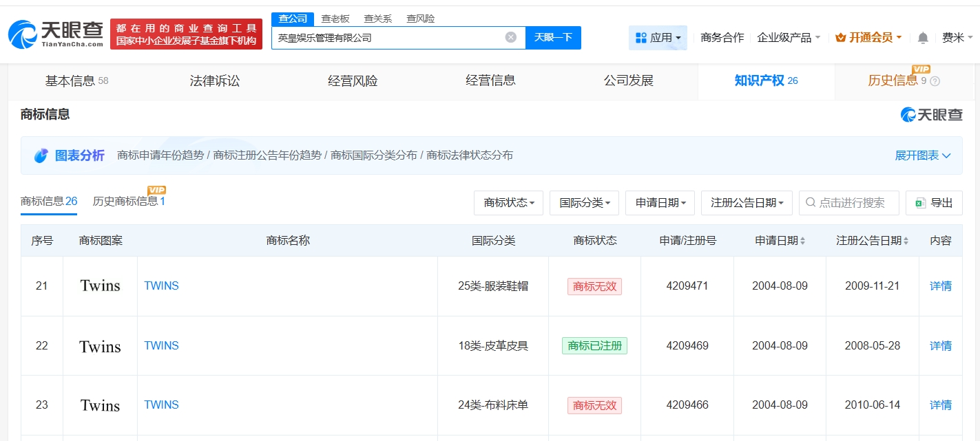Select the 查老板 search mode tab

pyautogui.click(x=335, y=19)
